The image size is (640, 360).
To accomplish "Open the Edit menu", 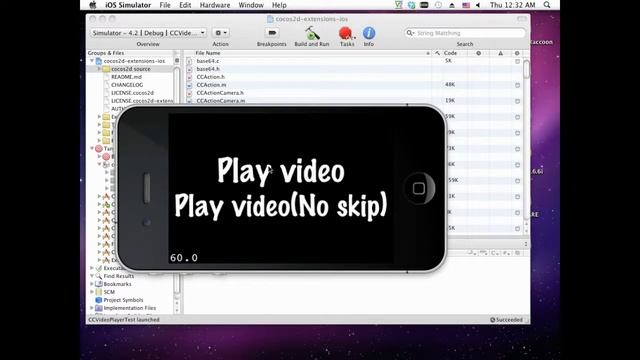I will [185, 5].
